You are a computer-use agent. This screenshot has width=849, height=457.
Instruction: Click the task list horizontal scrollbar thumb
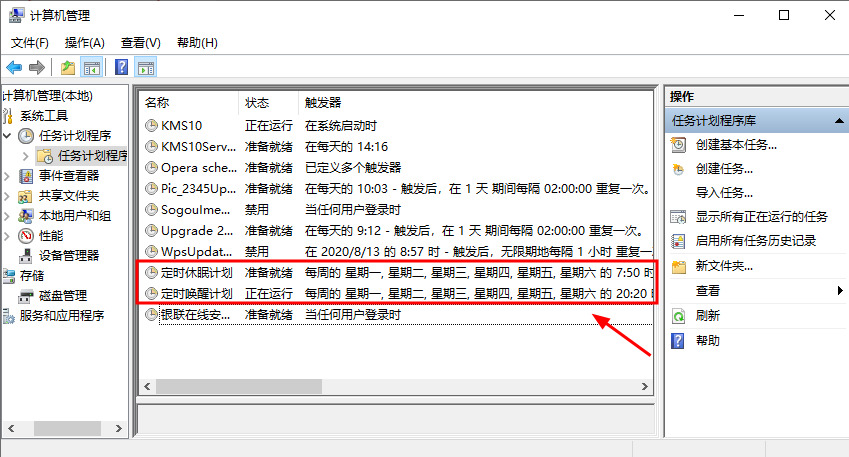coord(239,387)
